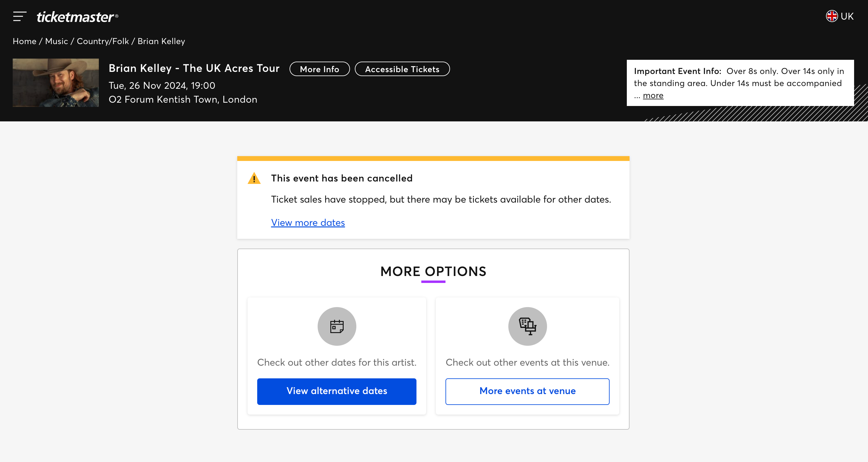Click the Ticketmaster logo
The height and width of the screenshot is (462, 868).
(x=77, y=17)
